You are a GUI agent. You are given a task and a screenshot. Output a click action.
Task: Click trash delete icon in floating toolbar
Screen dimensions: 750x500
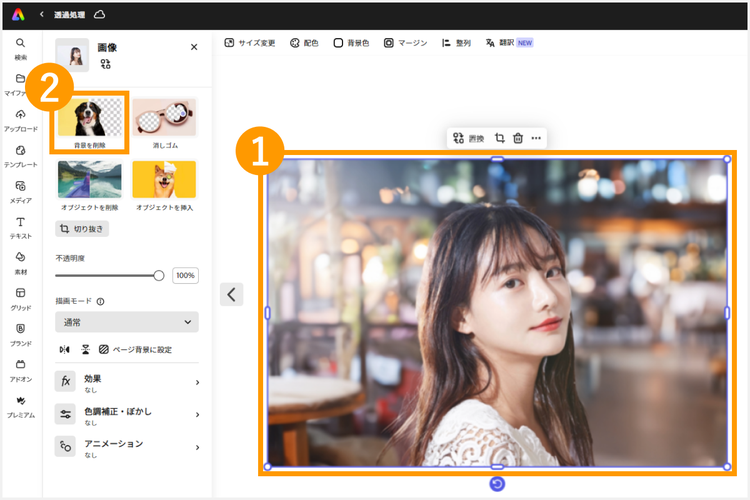tap(518, 138)
